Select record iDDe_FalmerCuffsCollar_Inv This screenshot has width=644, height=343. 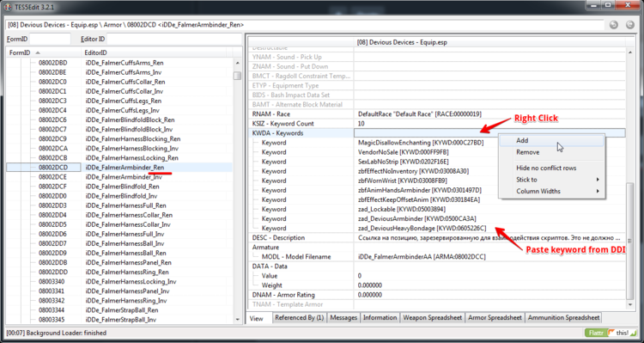click(x=124, y=91)
